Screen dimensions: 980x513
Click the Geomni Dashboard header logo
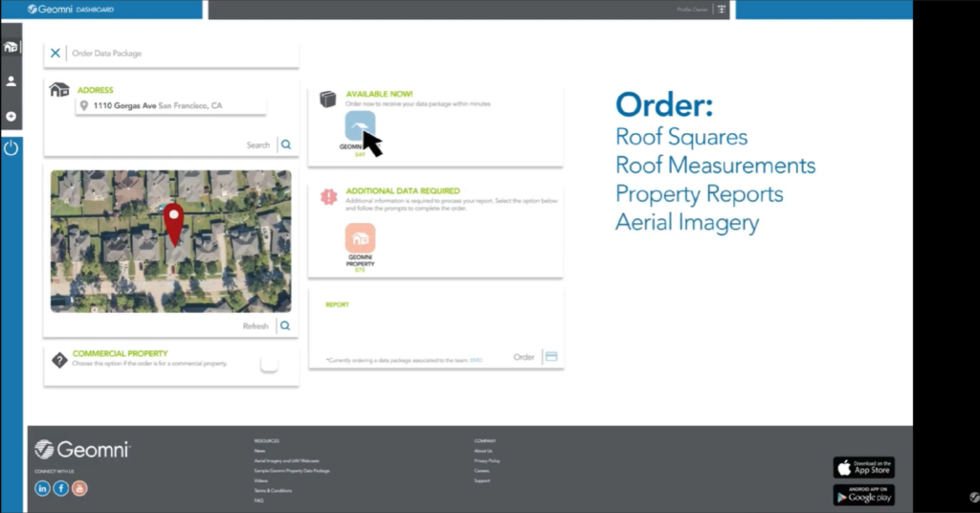(71, 10)
